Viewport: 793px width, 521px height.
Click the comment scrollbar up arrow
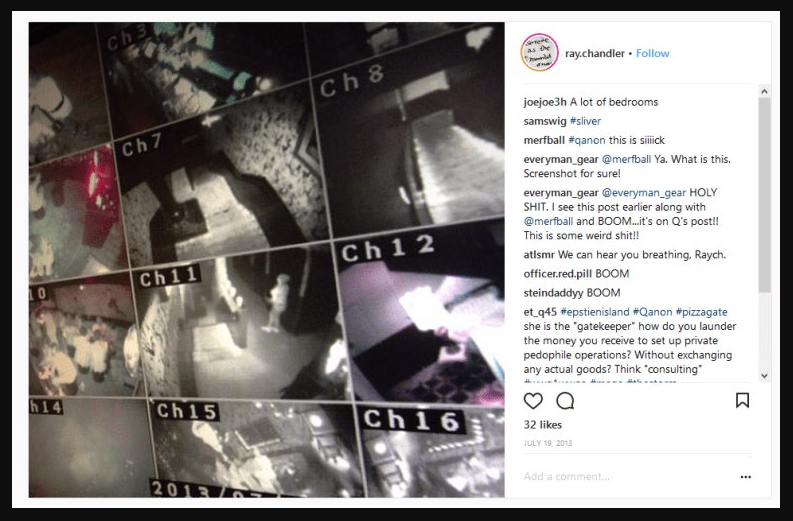coord(764,92)
